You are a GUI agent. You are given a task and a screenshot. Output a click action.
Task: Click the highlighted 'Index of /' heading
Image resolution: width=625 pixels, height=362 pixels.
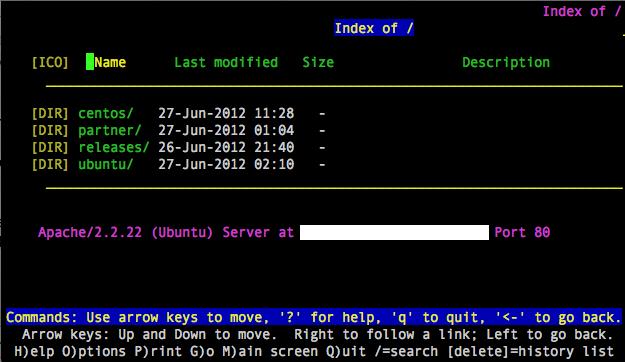point(374,28)
